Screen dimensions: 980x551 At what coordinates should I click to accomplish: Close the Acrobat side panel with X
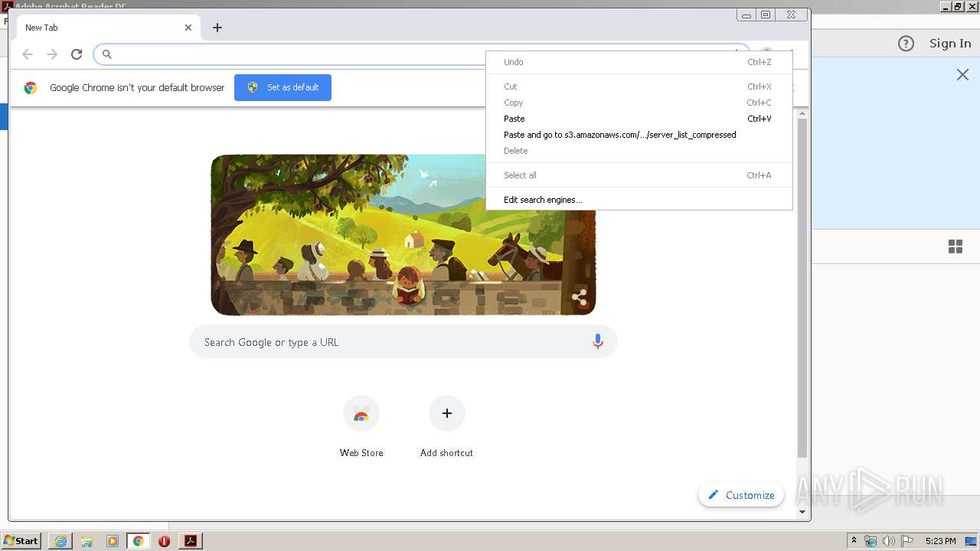(x=962, y=74)
